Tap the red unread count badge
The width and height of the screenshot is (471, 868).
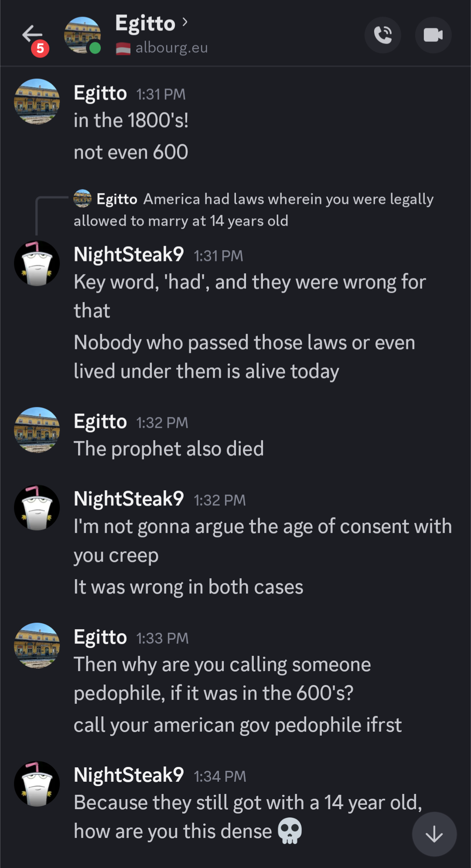[40, 48]
